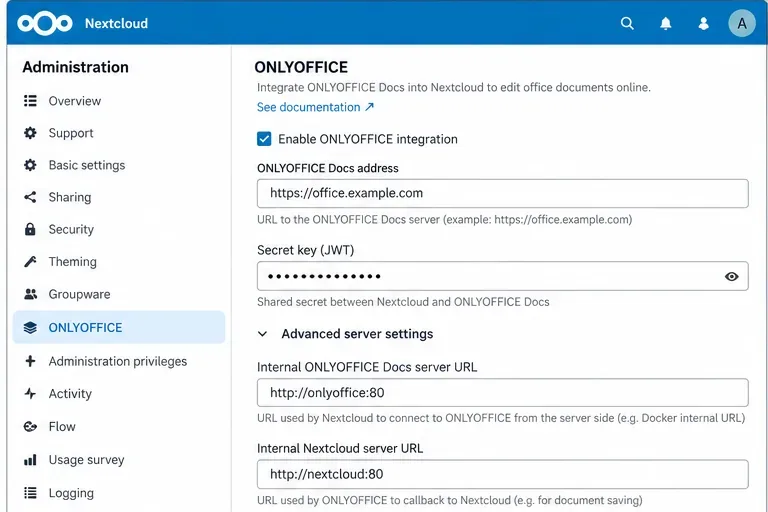The width and height of the screenshot is (768, 512).
Task: Click the Activity lightning icon
Action: point(30,393)
